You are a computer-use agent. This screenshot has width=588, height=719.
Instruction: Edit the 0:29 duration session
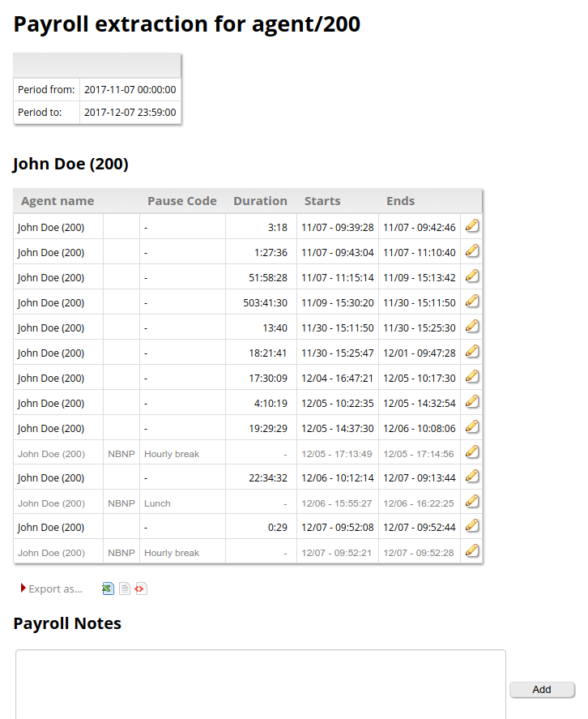coord(471,526)
